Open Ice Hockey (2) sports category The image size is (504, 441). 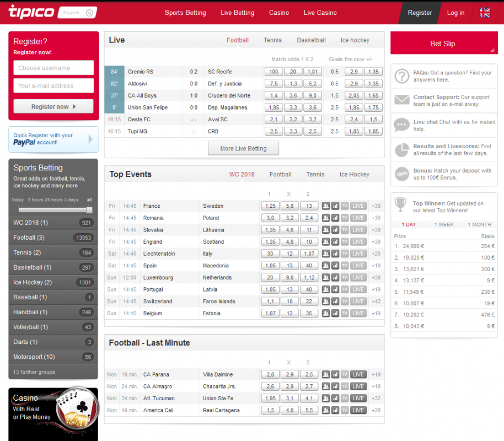point(53,282)
